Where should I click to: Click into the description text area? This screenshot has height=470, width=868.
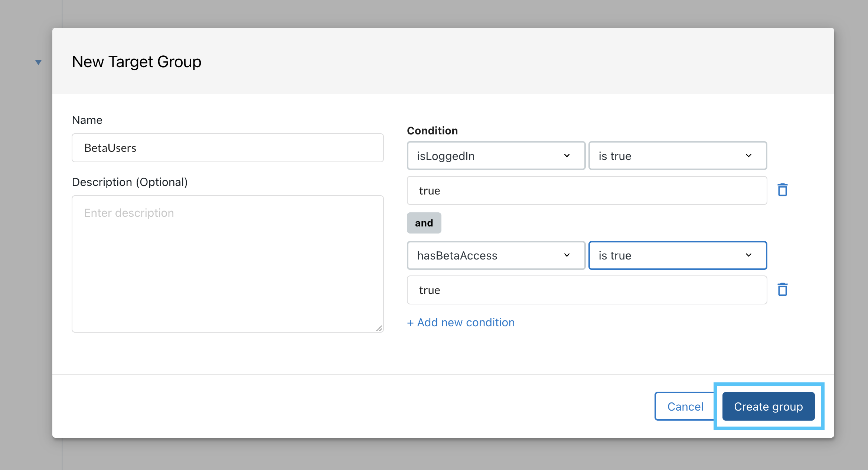click(x=227, y=264)
